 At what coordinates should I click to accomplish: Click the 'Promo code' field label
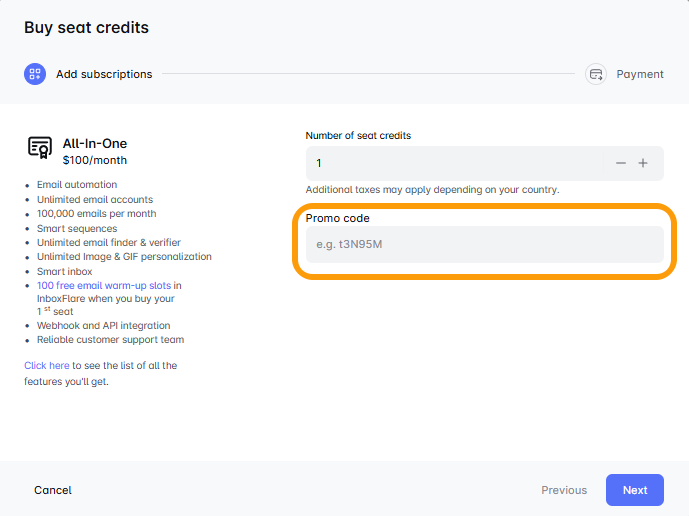(338, 218)
